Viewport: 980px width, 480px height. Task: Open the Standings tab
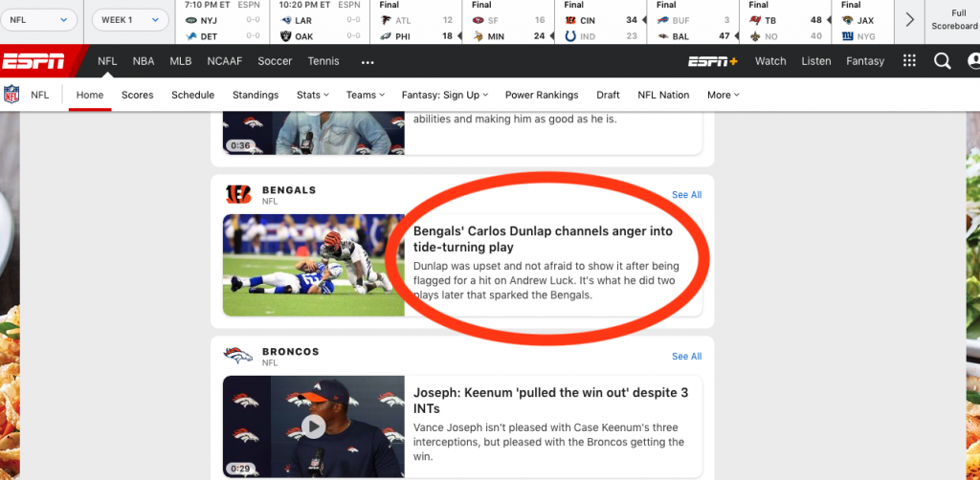pos(256,95)
